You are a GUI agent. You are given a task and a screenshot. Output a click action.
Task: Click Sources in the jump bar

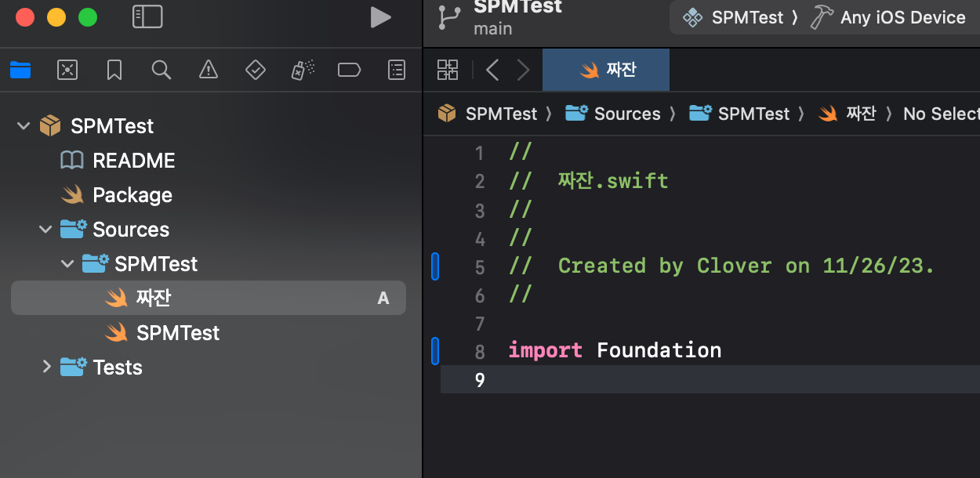(x=613, y=114)
